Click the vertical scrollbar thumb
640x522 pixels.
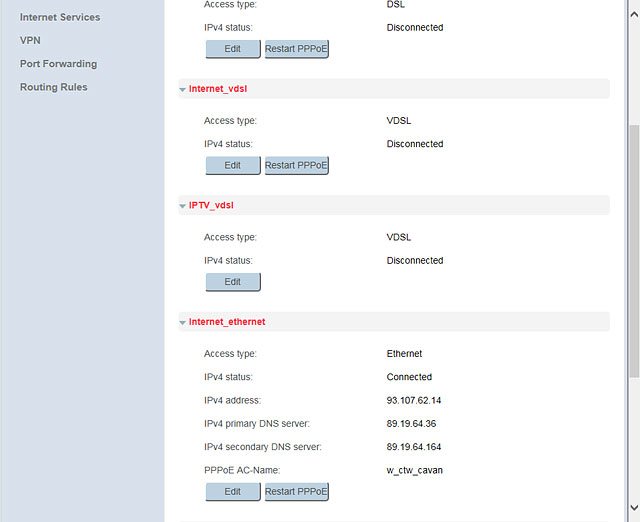pos(634,251)
